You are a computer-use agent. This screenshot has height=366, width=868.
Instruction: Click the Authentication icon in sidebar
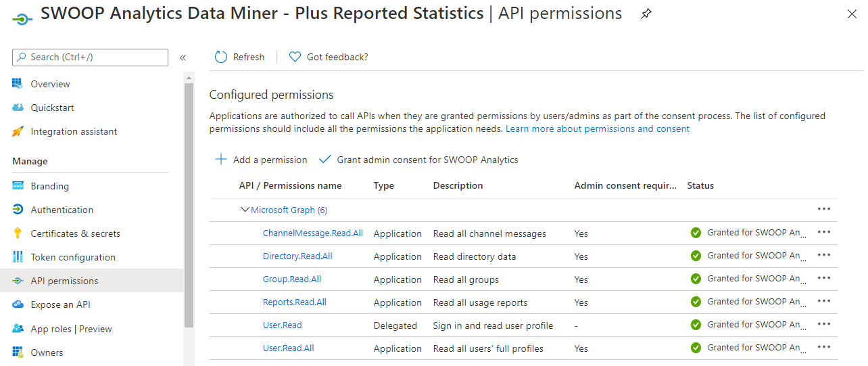click(x=18, y=210)
